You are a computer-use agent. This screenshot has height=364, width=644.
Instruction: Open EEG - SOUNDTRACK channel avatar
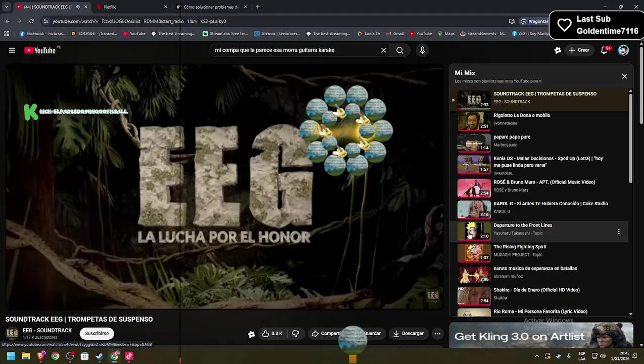pyautogui.click(x=12, y=333)
